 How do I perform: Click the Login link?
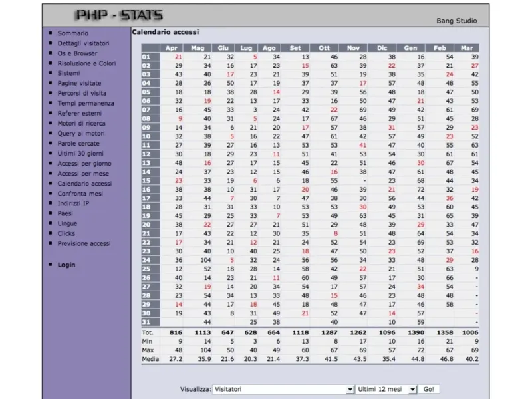[66, 265]
